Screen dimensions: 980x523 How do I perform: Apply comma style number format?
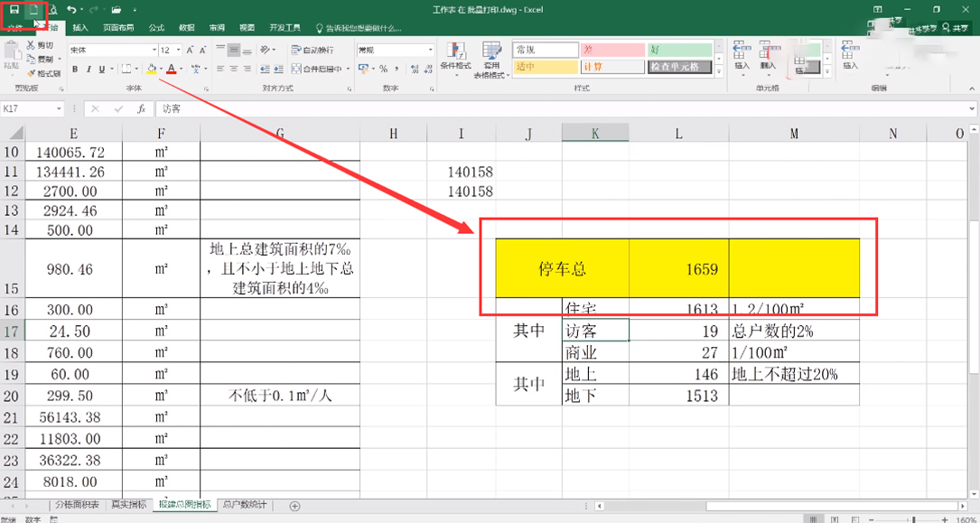point(396,69)
